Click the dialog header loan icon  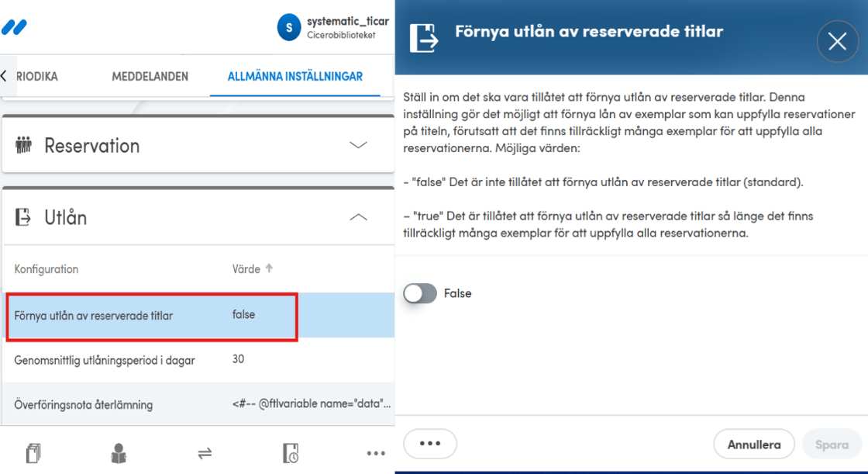tap(423, 38)
